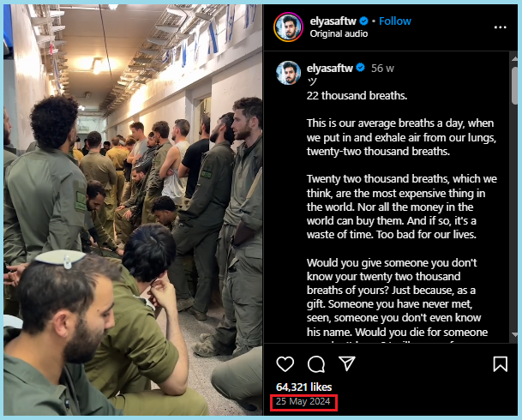
Task: Click the 56 w timestamp in the caption
Action: tap(382, 69)
